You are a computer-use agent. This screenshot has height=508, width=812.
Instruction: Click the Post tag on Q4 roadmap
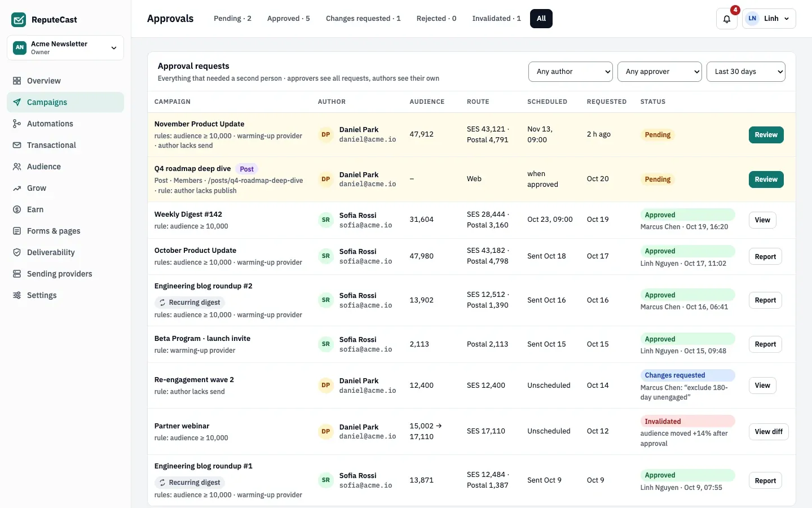pyautogui.click(x=246, y=169)
